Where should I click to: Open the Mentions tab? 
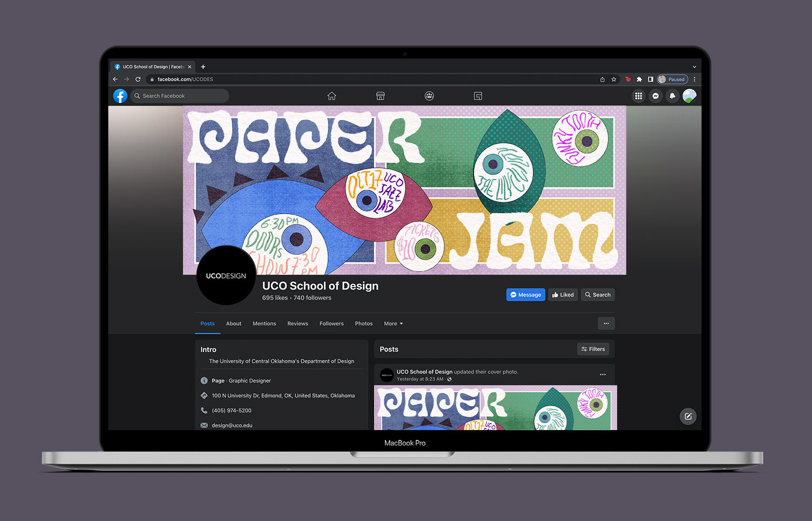click(264, 324)
